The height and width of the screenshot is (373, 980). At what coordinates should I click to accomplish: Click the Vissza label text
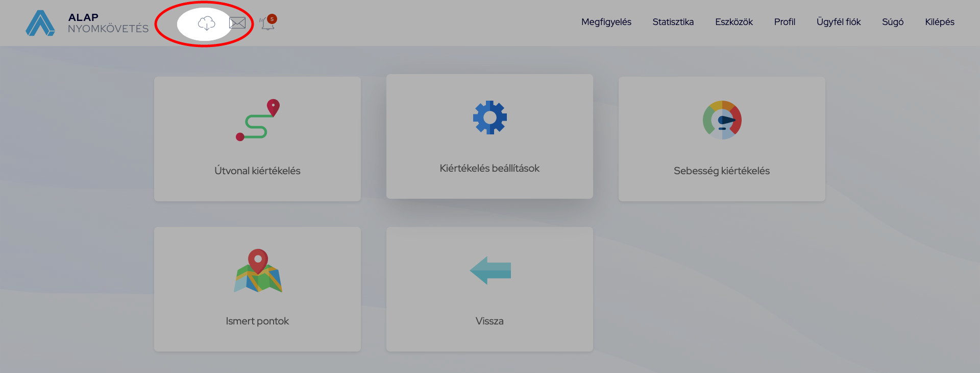point(489,321)
